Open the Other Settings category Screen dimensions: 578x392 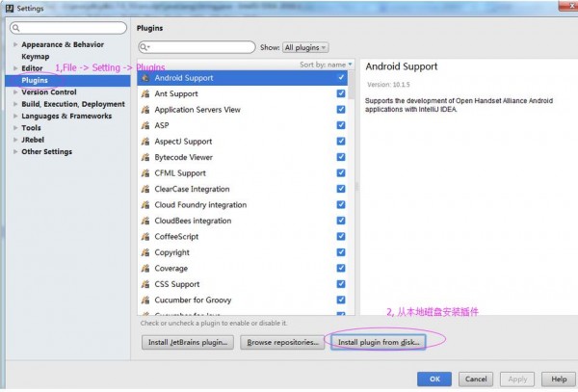click(46, 151)
